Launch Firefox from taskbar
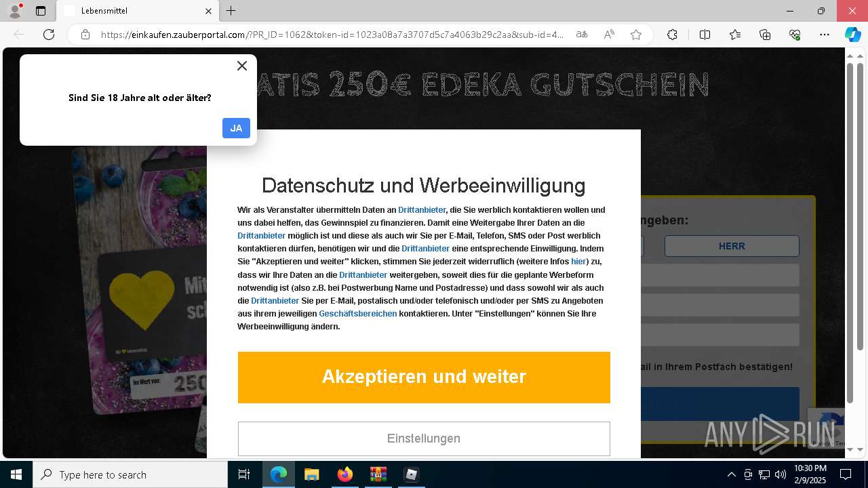The width and height of the screenshot is (868, 488). point(345,474)
